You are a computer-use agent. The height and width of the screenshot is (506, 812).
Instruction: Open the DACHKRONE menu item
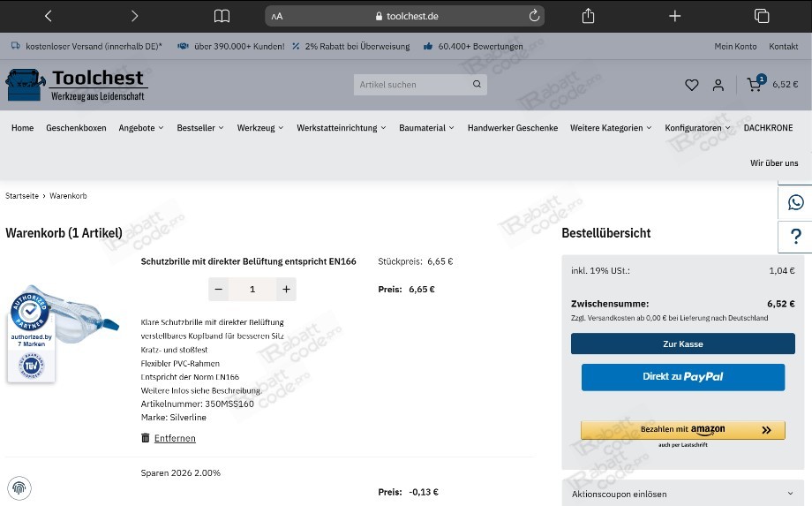pyautogui.click(x=768, y=128)
